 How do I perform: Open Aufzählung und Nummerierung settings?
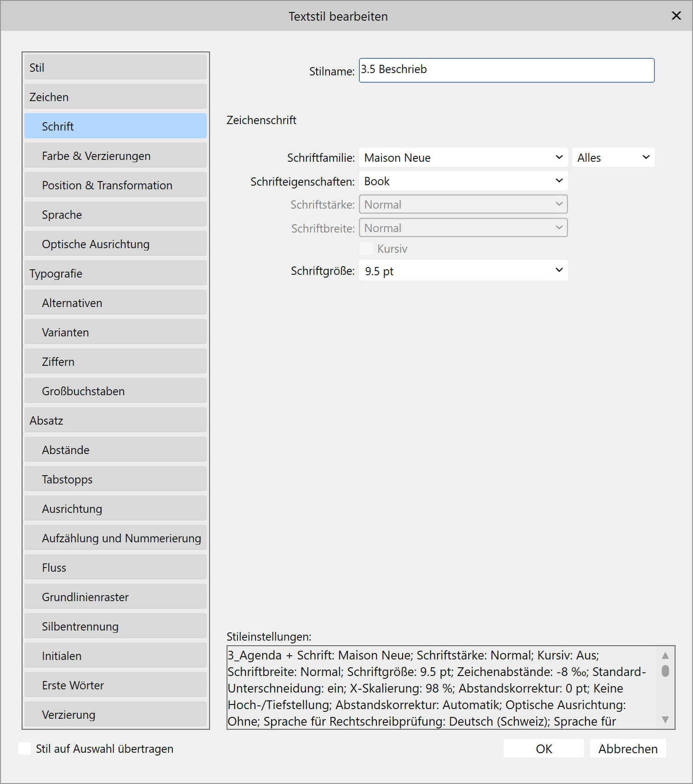pos(115,538)
